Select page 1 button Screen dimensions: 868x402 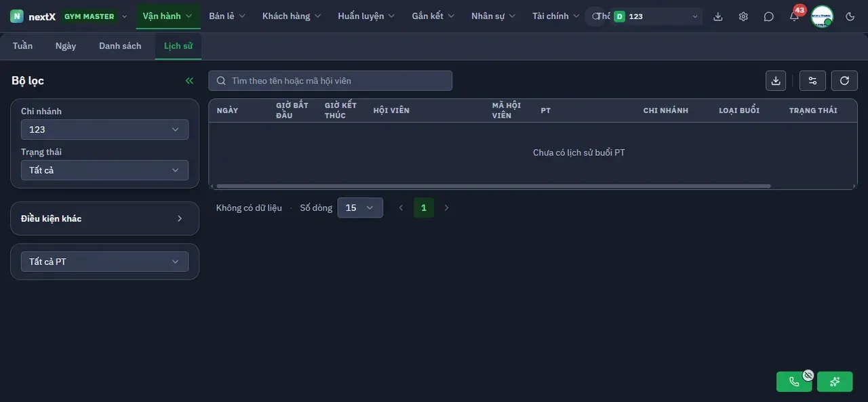pyautogui.click(x=424, y=207)
